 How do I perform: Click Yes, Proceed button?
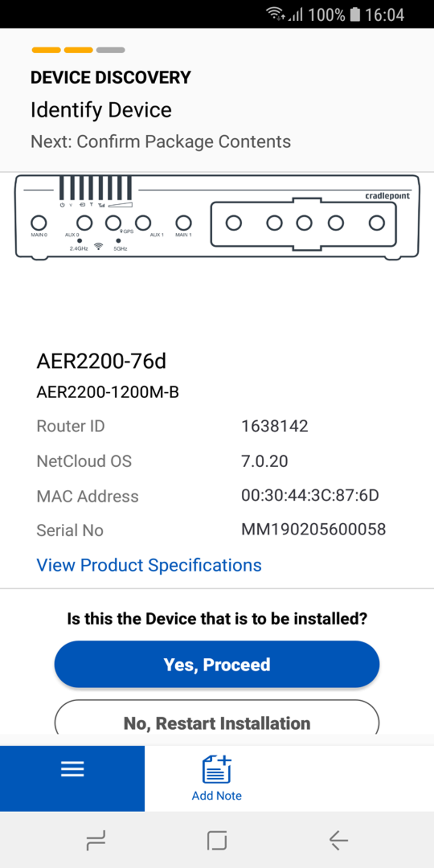pyautogui.click(x=217, y=664)
